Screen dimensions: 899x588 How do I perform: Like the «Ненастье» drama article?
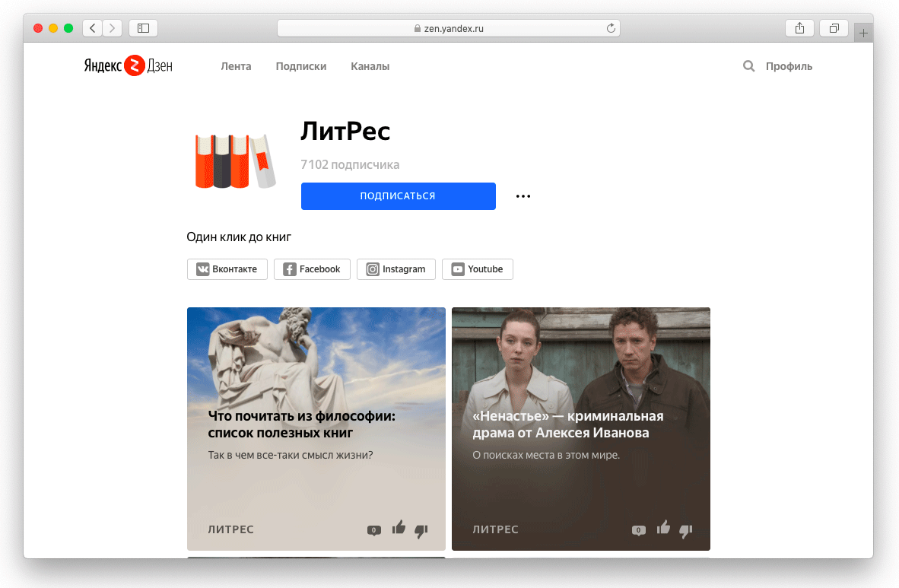tap(663, 527)
